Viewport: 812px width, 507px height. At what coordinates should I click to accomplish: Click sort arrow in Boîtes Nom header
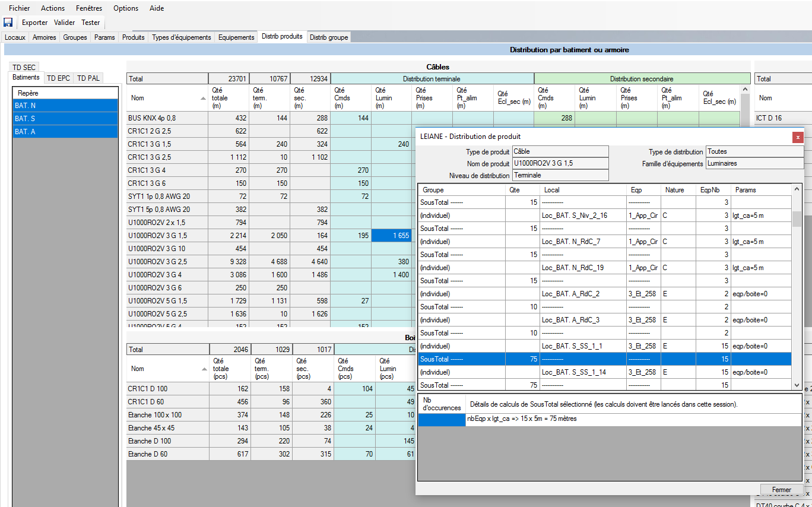point(204,369)
